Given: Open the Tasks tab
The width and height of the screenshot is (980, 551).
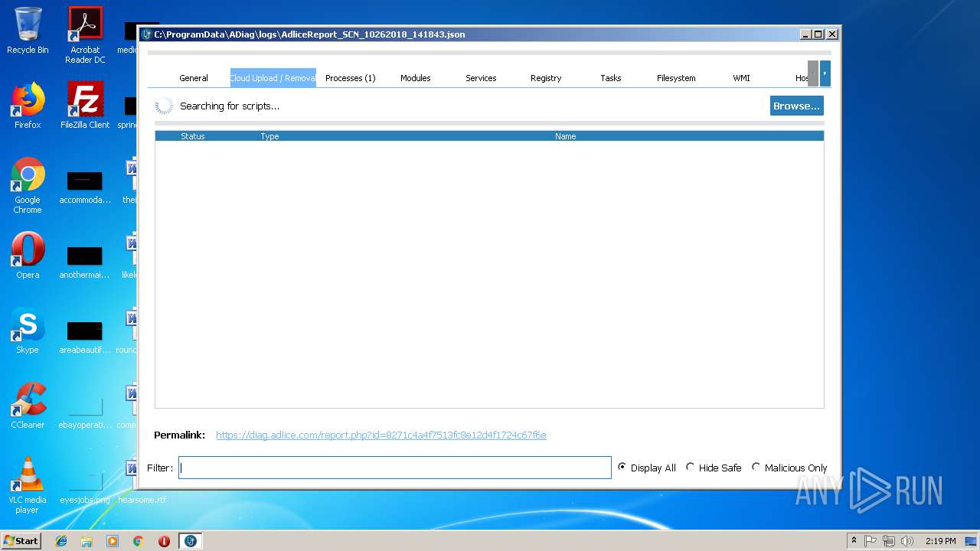Looking at the screenshot, I should tap(611, 78).
